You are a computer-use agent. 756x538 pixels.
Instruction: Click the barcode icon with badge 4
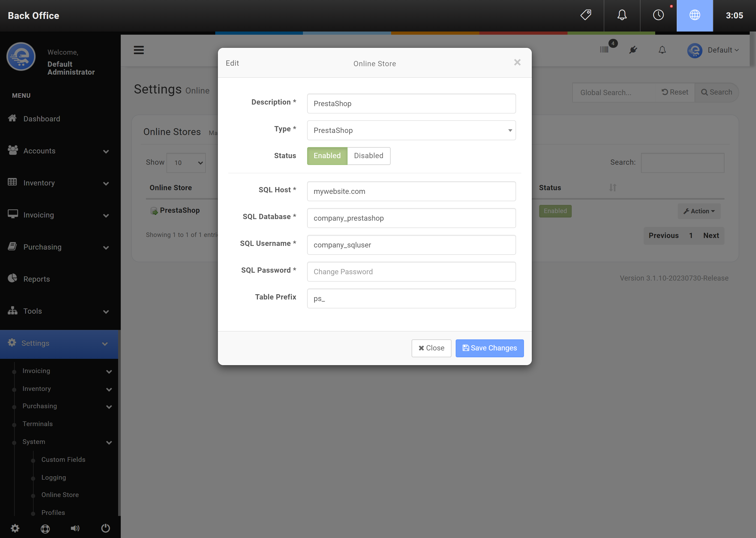604,50
